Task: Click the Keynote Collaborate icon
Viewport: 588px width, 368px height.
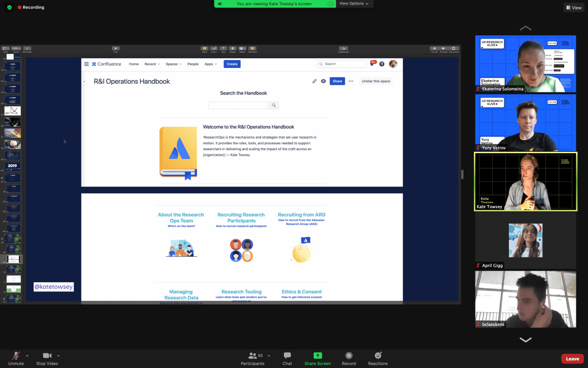Action: tap(343, 48)
